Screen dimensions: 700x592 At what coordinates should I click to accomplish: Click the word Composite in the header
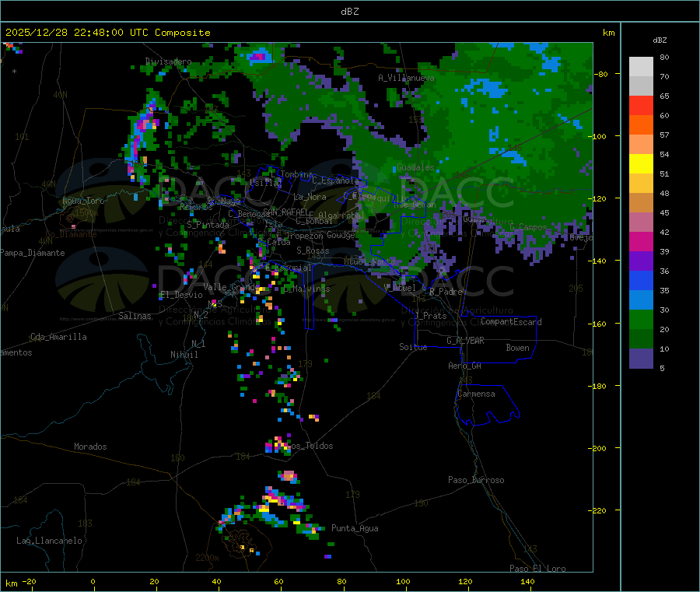[183, 33]
